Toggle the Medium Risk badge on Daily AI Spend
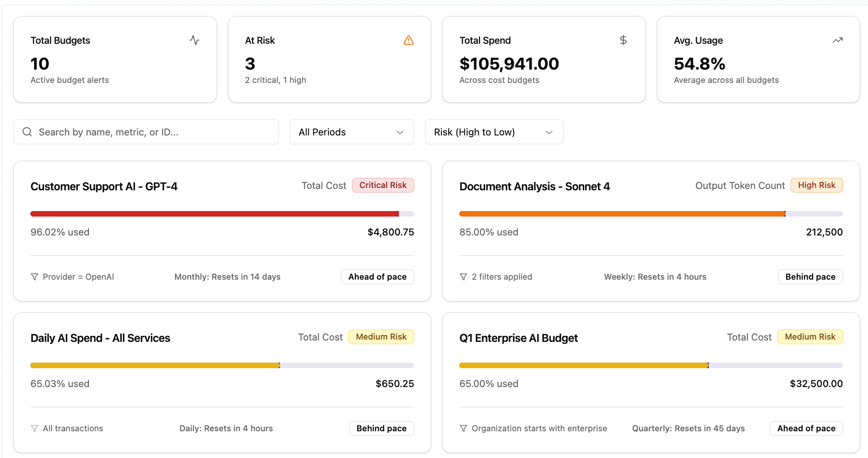Viewport: 868px width, 458px height. click(x=381, y=337)
